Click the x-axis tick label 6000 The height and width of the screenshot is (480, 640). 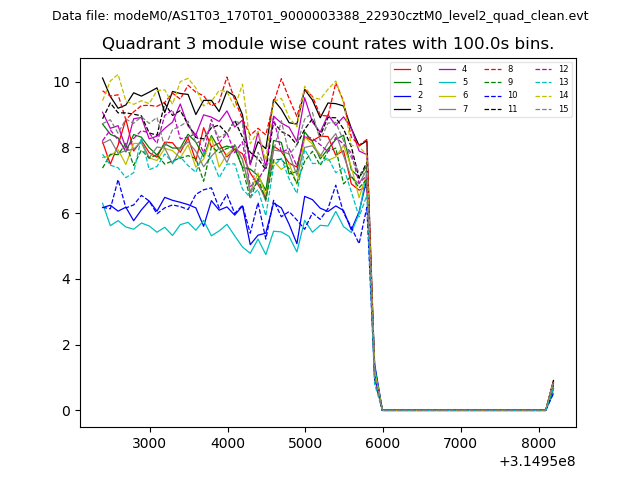click(382, 443)
